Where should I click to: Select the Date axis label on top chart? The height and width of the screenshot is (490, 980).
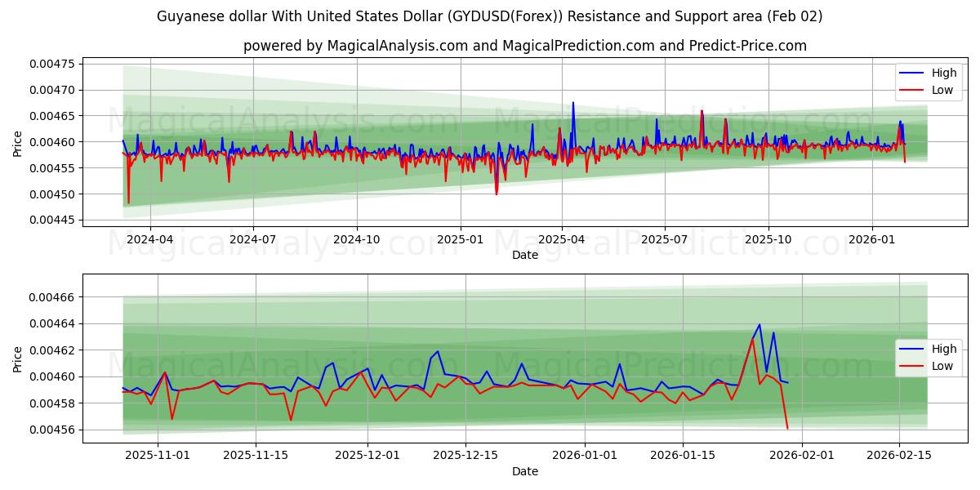point(525,256)
